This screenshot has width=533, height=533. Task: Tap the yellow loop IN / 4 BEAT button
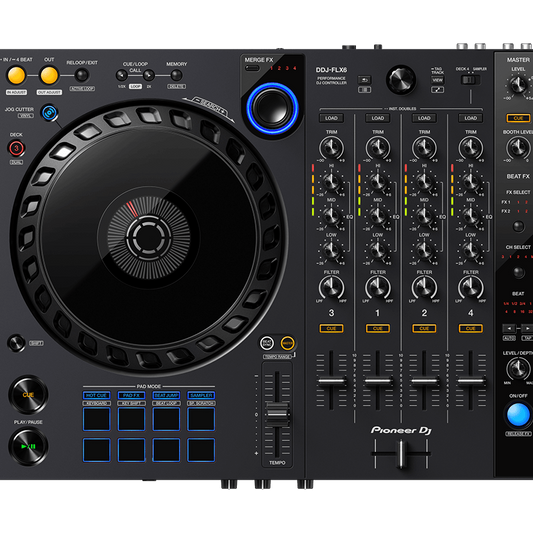16,75
